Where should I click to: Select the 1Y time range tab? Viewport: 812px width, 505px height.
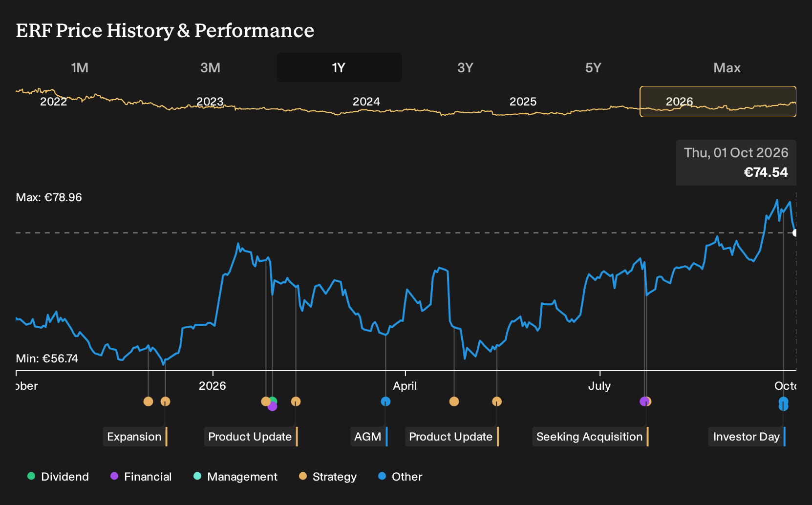click(x=339, y=67)
